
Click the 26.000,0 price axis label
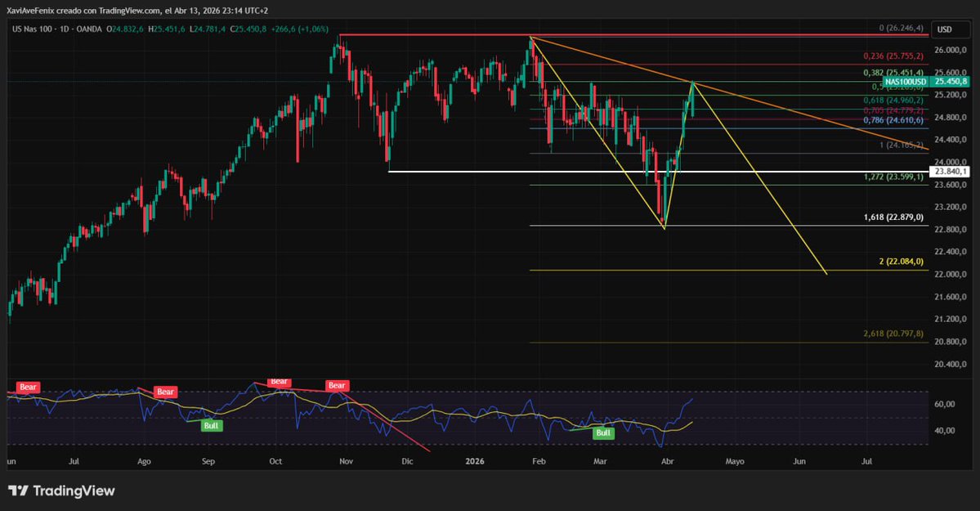point(950,50)
